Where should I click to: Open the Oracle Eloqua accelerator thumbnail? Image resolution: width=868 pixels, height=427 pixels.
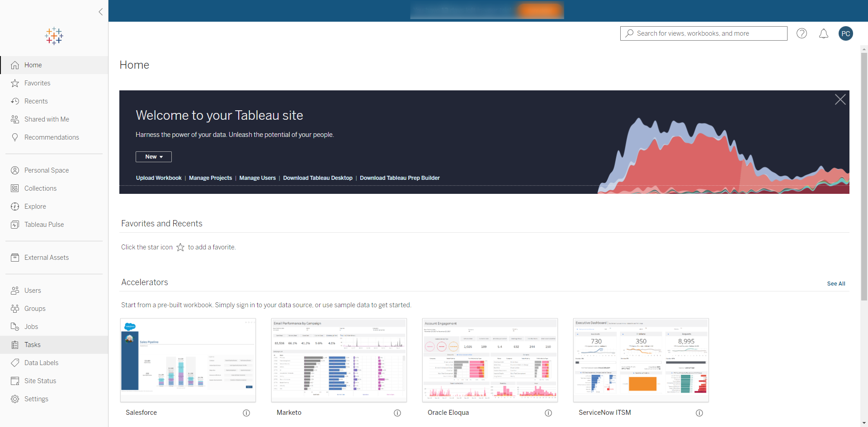point(490,360)
